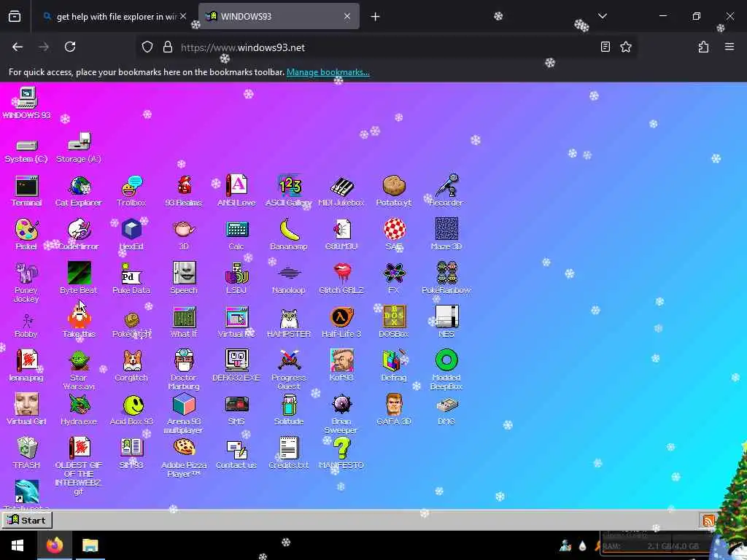Open Corglitch corgi icon

(131, 366)
